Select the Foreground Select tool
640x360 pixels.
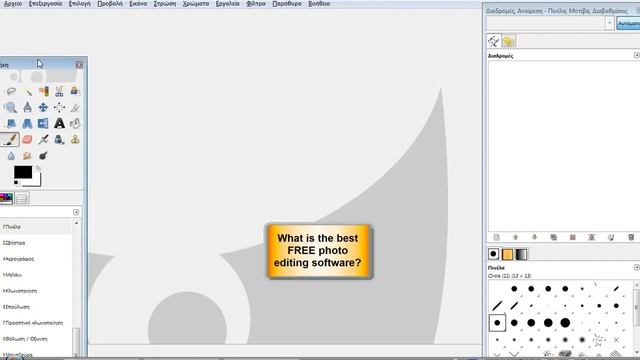pyautogui.click(x=75, y=91)
